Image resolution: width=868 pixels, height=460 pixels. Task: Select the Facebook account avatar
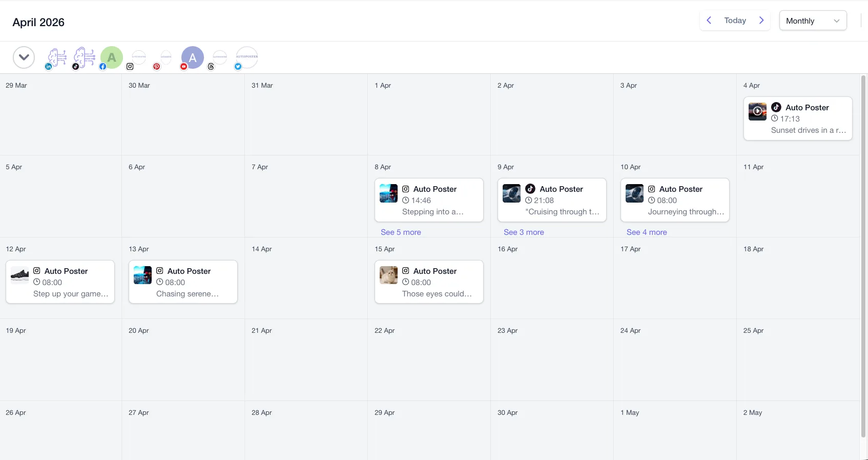pyautogui.click(x=111, y=57)
